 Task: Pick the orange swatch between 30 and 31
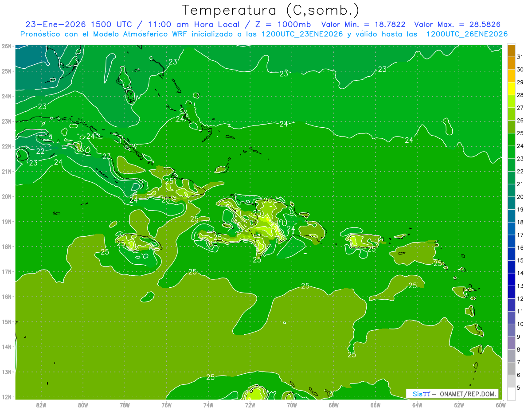pyautogui.click(x=511, y=63)
